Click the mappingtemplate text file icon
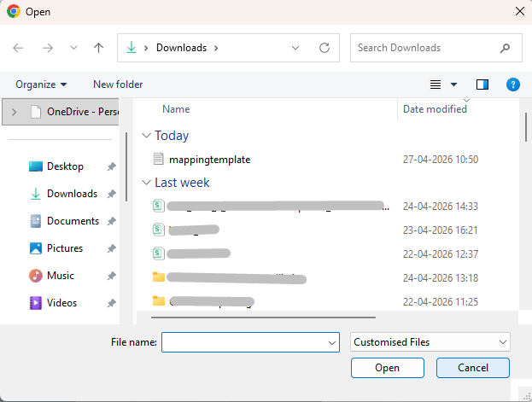The image size is (532, 402). (x=159, y=159)
